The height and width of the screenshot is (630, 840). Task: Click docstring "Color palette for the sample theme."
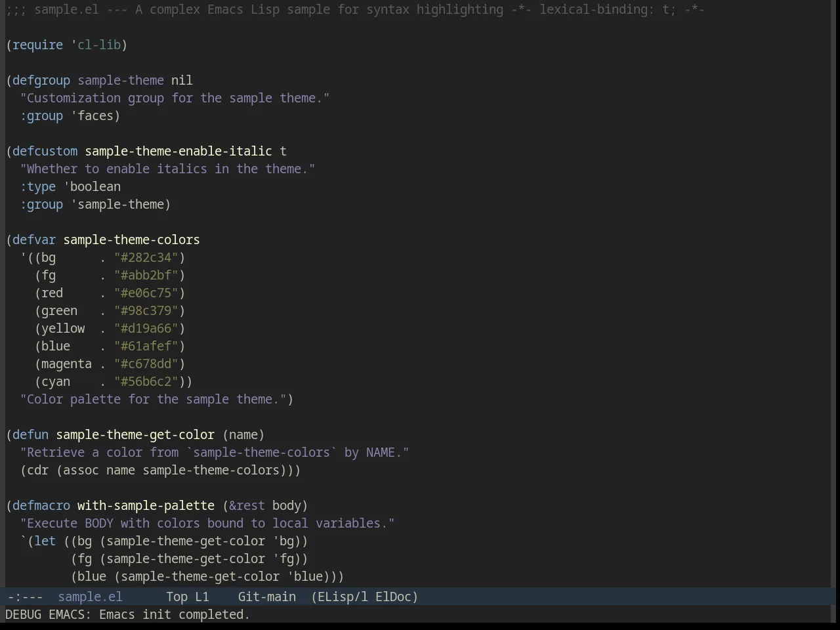153,399
